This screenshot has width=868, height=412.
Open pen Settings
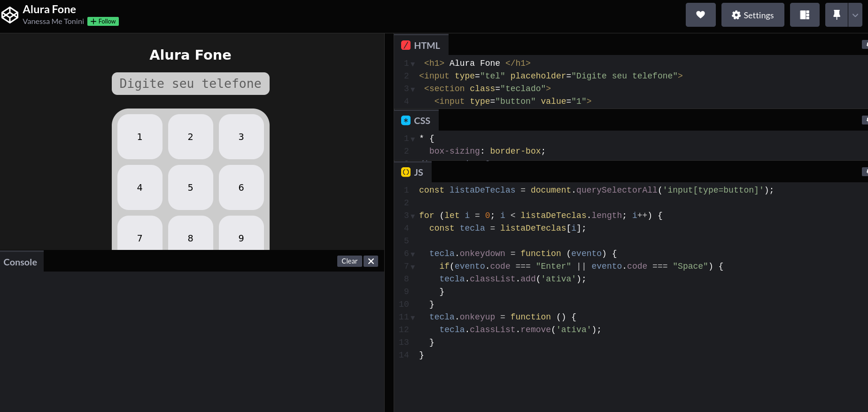coord(752,15)
